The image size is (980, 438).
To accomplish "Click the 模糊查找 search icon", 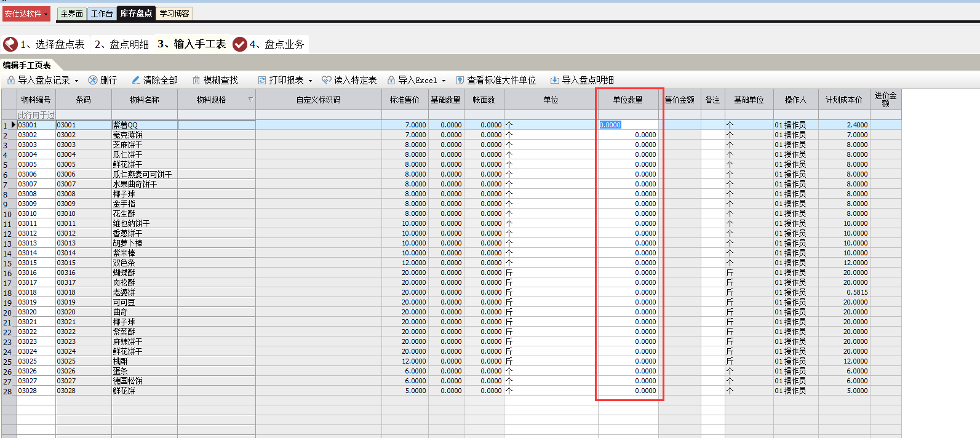I will pos(196,80).
